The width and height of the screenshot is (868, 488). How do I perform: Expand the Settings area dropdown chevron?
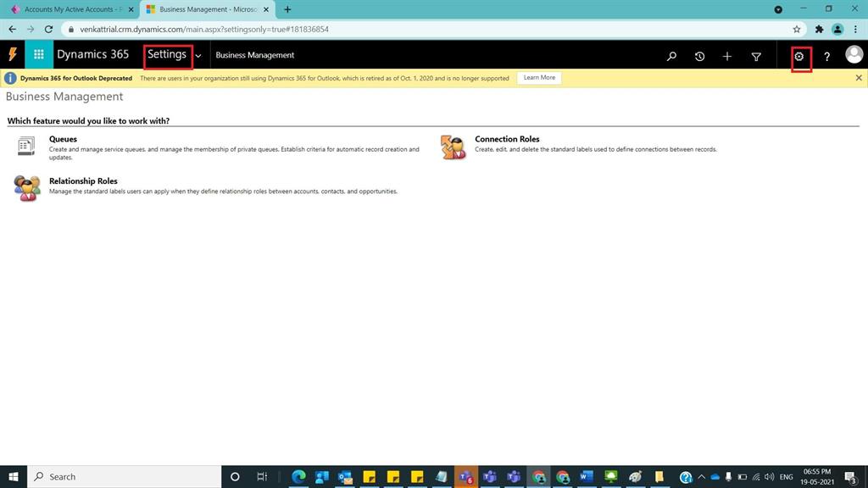click(198, 56)
